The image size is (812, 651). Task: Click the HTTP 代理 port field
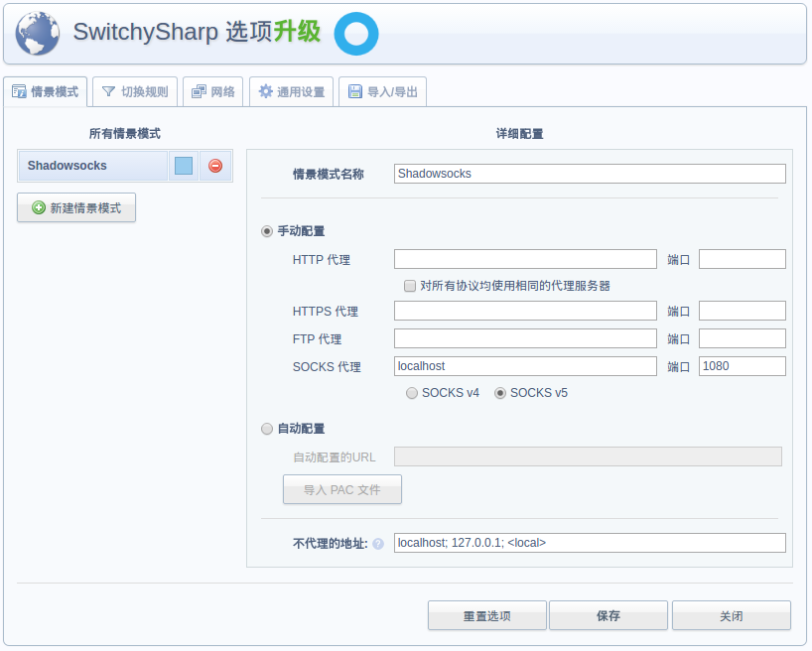tap(743, 259)
